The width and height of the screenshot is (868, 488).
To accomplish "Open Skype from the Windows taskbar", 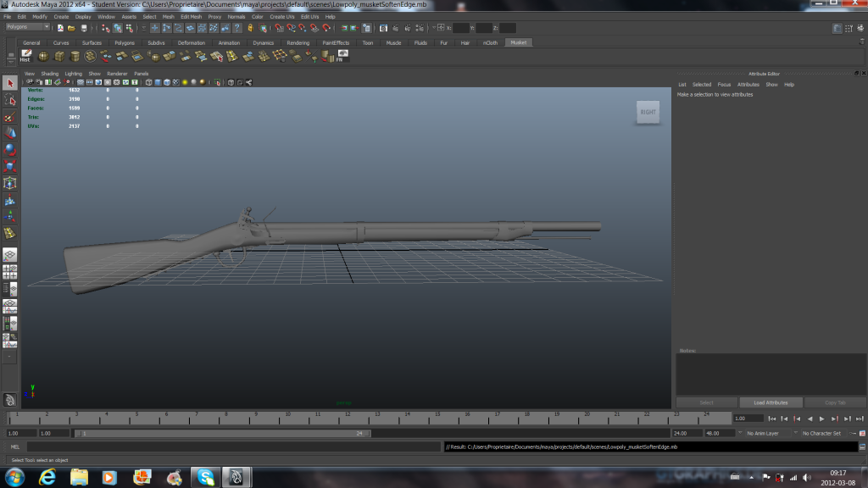I will 205,477.
